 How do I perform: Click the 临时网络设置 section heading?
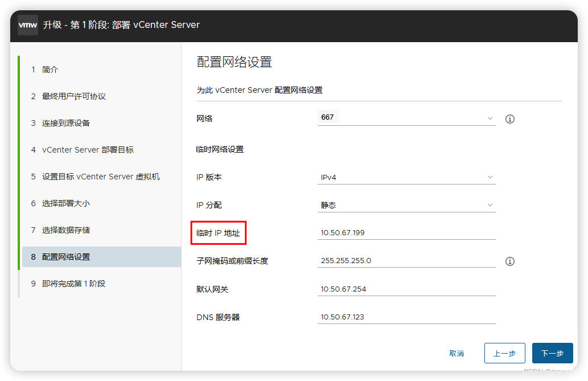(x=220, y=149)
